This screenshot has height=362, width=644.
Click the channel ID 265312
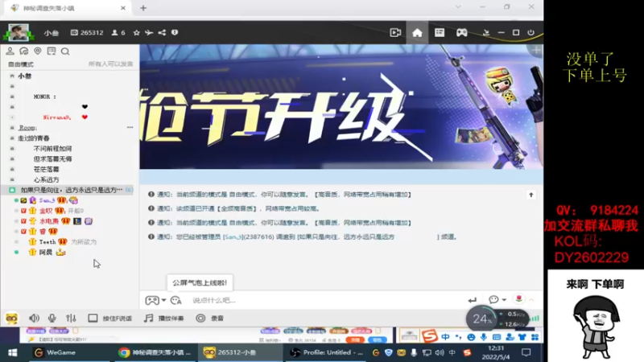[x=87, y=32]
